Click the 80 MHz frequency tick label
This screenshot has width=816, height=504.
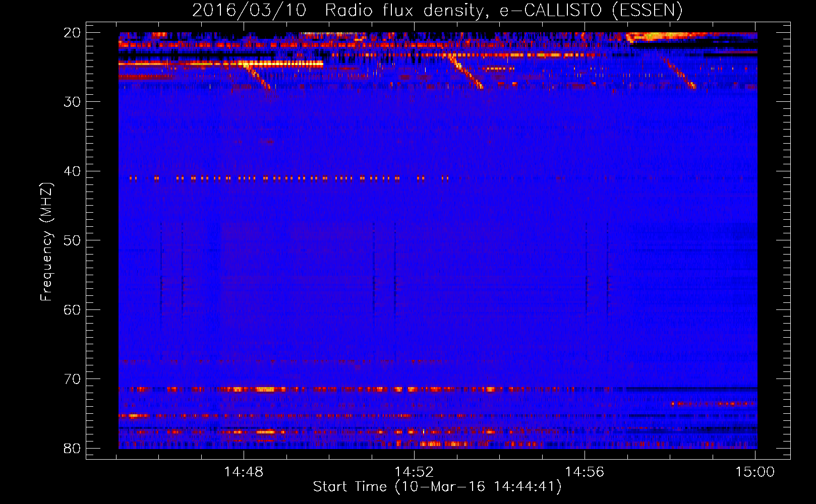pyautogui.click(x=72, y=449)
